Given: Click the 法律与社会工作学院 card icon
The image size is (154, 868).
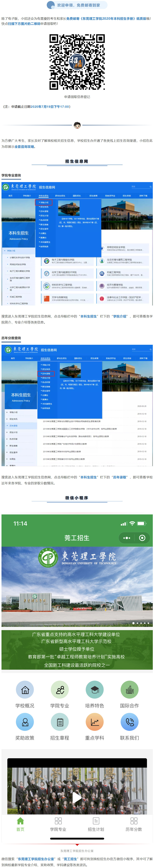Looking at the screenshot, I should tap(102, 298).
